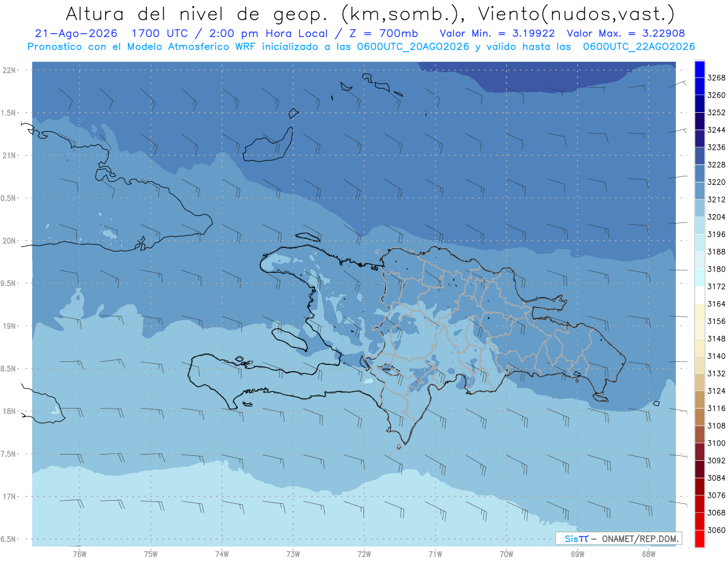Click the valid-until time '0600UTC_22AGO2026'
This screenshot has width=728, height=562.
click(x=639, y=47)
